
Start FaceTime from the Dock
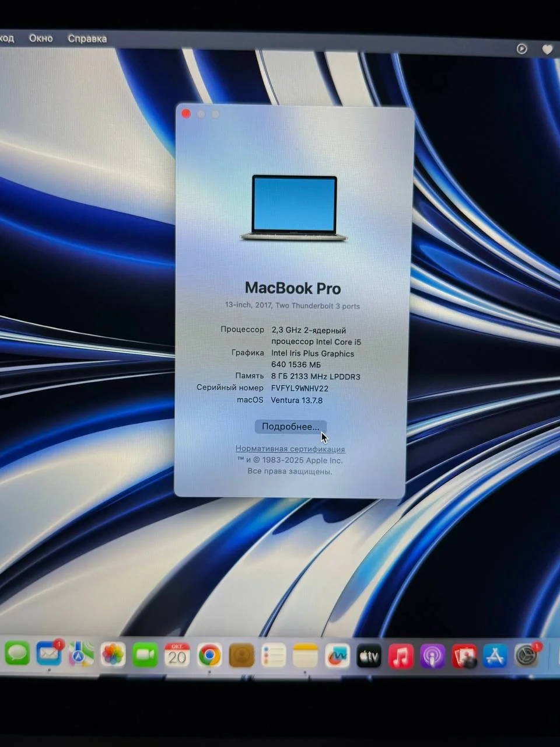tap(145, 655)
